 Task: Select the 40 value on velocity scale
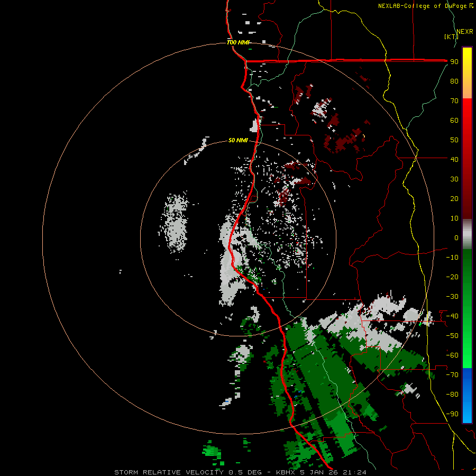pyautogui.click(x=454, y=159)
